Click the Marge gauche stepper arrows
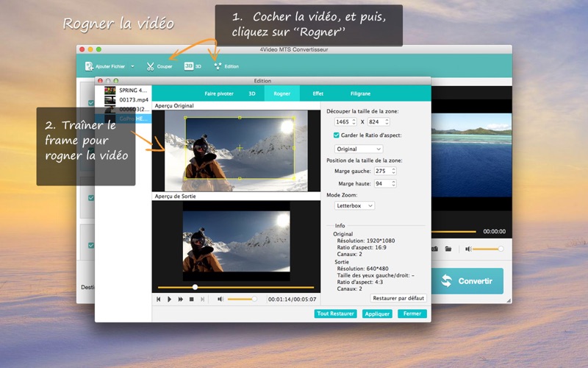Image resolution: width=588 pixels, height=368 pixels. point(394,171)
